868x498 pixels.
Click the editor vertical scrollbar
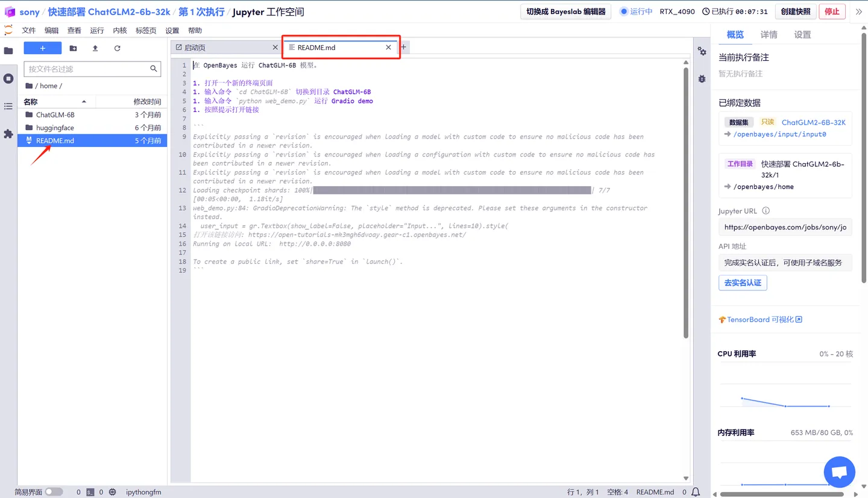(686, 202)
